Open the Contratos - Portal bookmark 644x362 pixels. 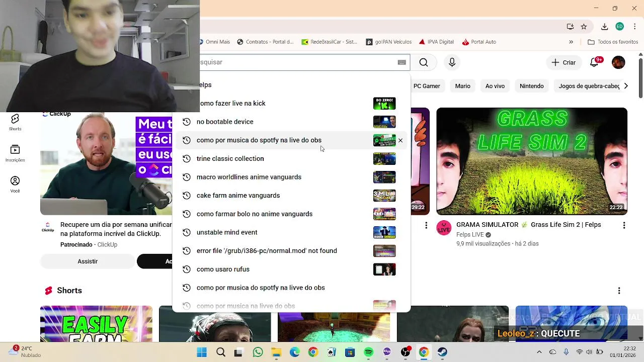click(x=265, y=42)
